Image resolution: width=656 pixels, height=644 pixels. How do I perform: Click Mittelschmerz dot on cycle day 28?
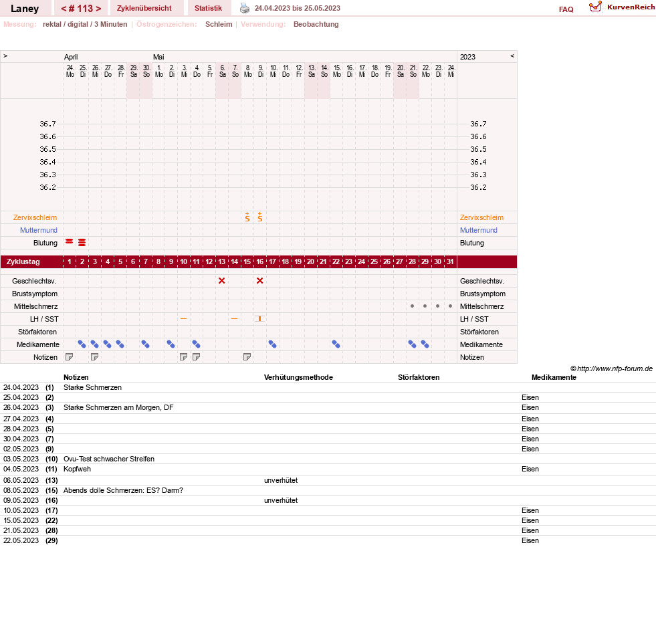point(412,306)
